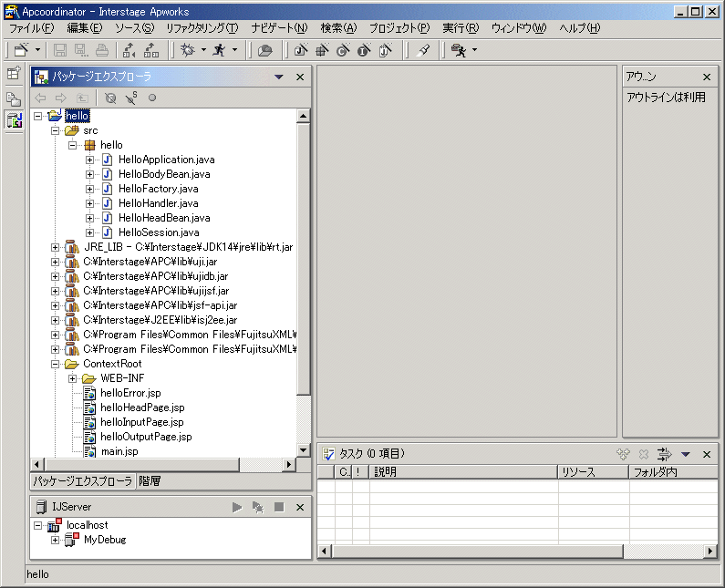Click the Go Up folder icon

pos(82,98)
